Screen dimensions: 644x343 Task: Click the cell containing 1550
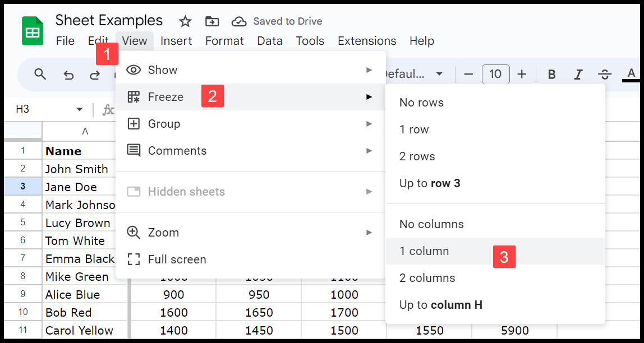(x=430, y=331)
